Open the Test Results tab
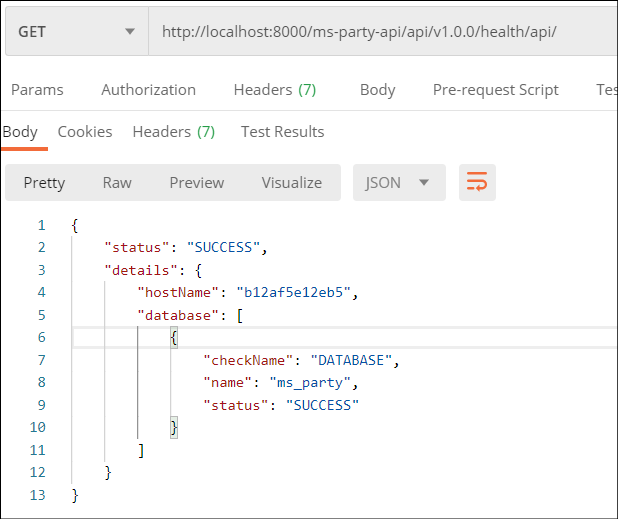Image resolution: width=618 pixels, height=519 pixels. click(282, 132)
